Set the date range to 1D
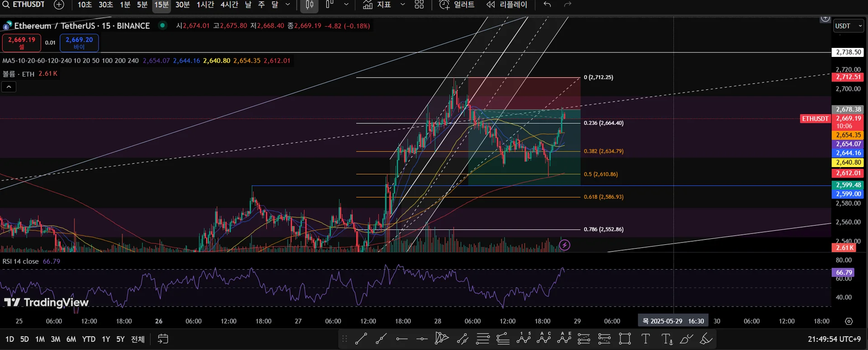This screenshot has height=350, width=868. (x=9, y=339)
